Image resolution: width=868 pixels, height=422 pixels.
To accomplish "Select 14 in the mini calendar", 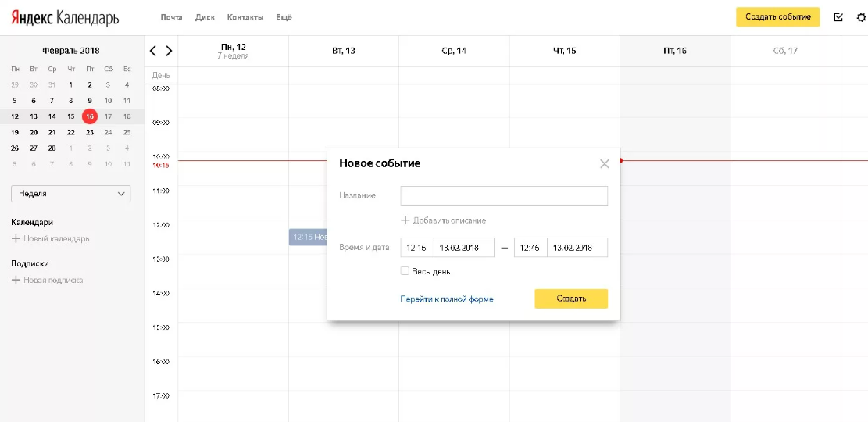I will (52, 116).
